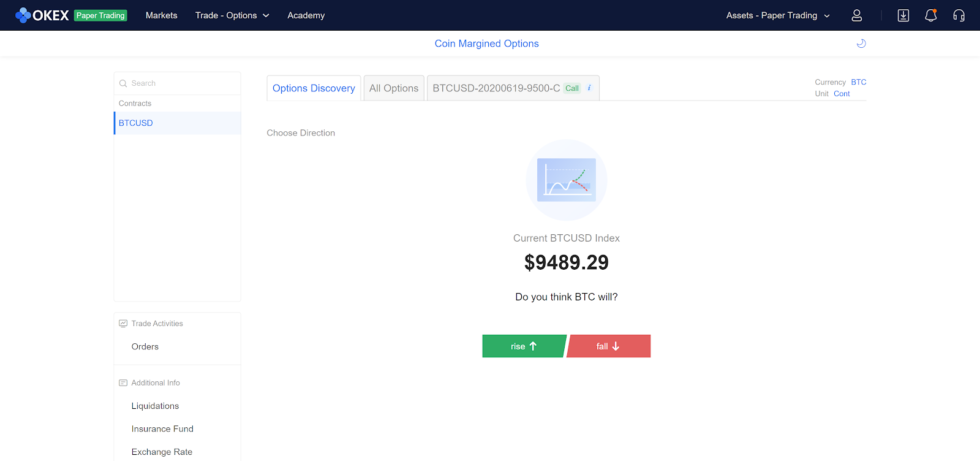
Task: Click the search magnifier icon
Action: tap(123, 83)
